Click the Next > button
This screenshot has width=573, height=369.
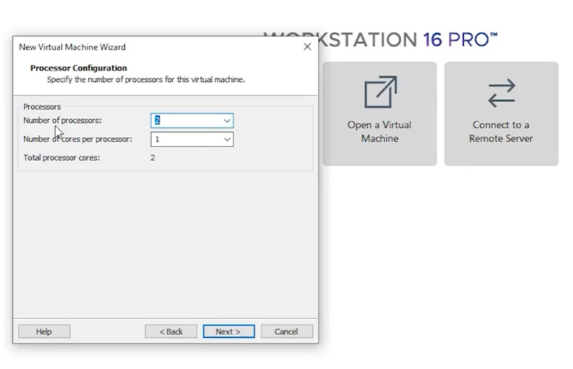tap(229, 331)
